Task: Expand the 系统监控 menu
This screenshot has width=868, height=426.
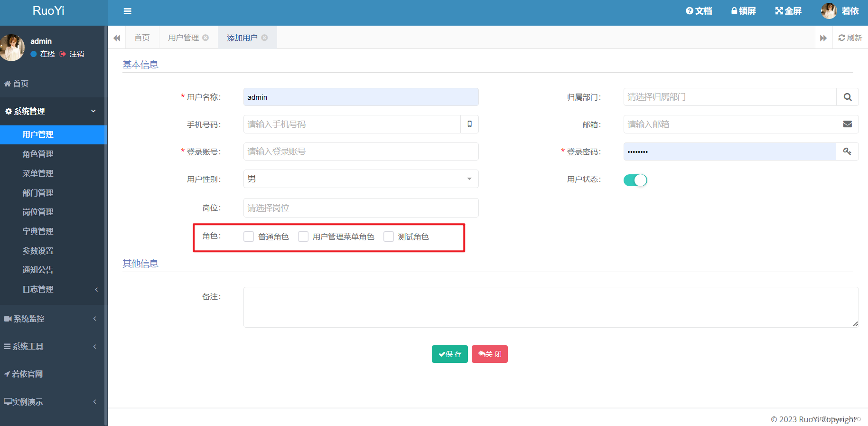Action: pos(53,319)
